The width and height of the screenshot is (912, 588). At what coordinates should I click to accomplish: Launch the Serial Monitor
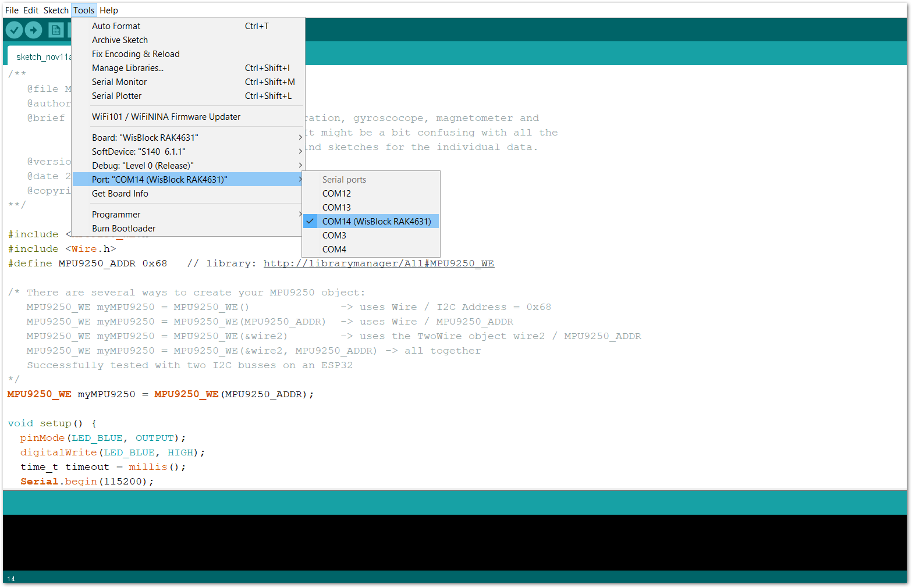(x=188, y=82)
